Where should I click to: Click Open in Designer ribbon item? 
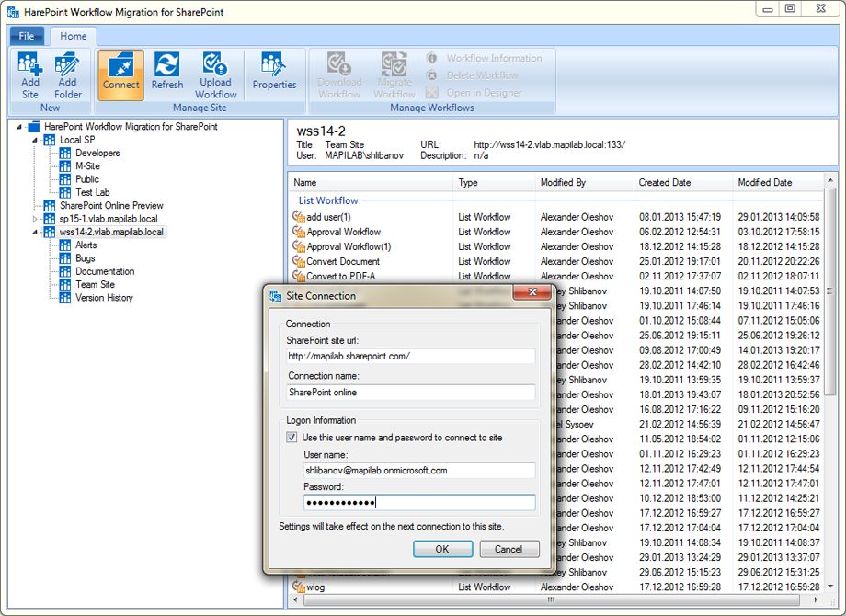pos(484,93)
